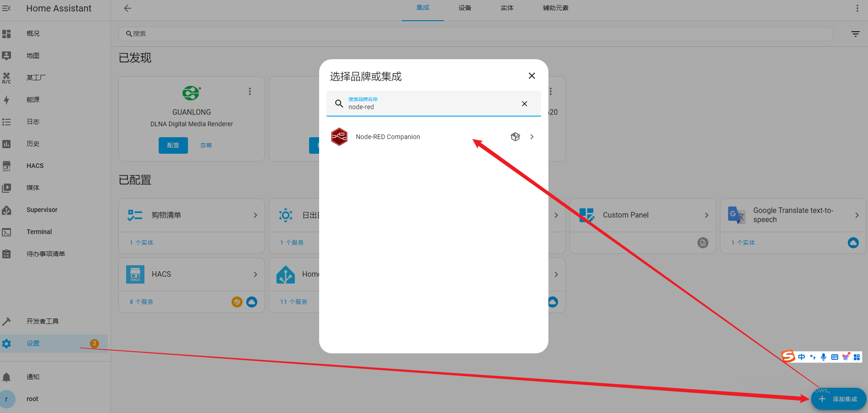Click the HACS cloud badge
This screenshot has width=868, height=413.
[252, 302]
